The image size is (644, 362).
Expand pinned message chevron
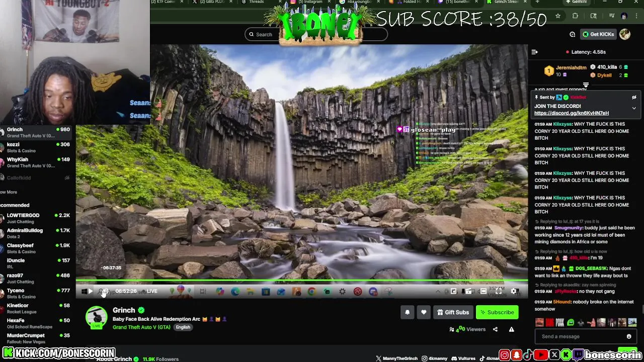(x=634, y=108)
